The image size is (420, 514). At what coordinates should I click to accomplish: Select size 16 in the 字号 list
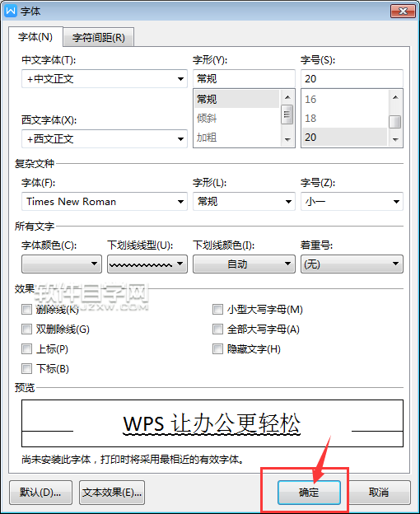click(344, 99)
